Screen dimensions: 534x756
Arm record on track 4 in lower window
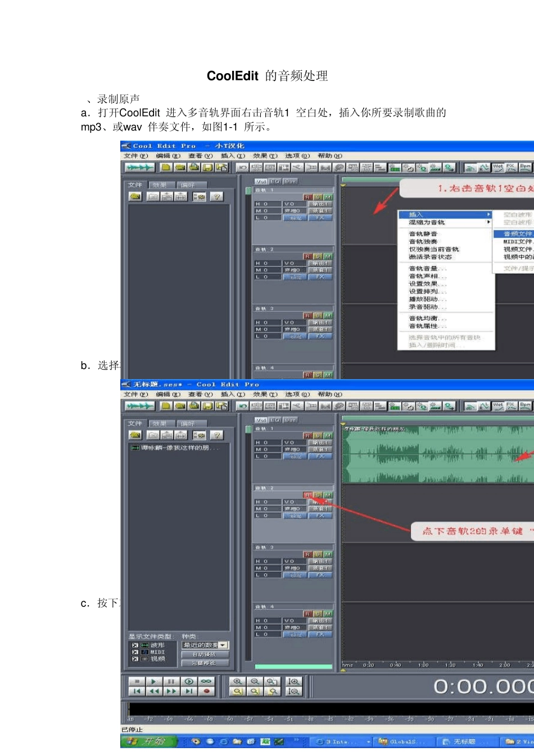[307, 614]
